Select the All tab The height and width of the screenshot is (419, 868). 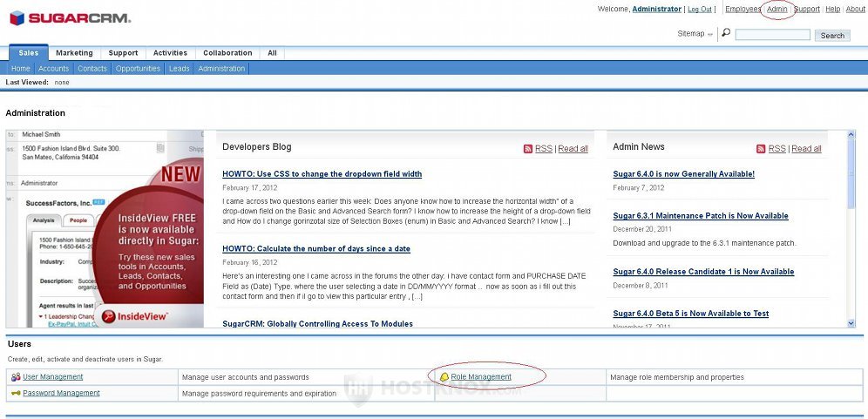272,53
